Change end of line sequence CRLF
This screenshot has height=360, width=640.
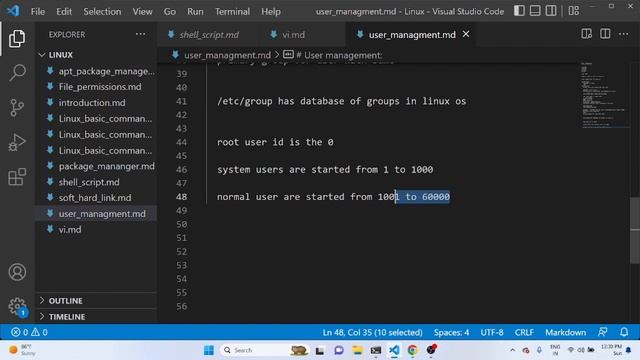(x=524, y=332)
